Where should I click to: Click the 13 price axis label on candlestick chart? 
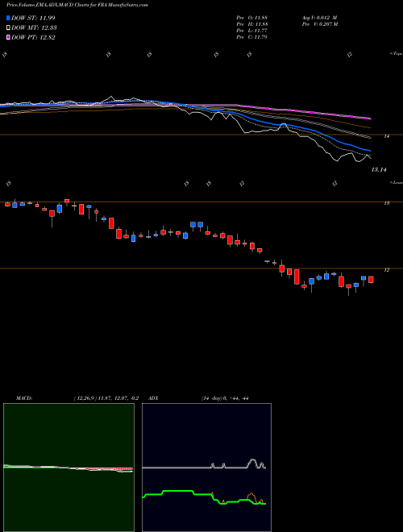(x=386, y=203)
